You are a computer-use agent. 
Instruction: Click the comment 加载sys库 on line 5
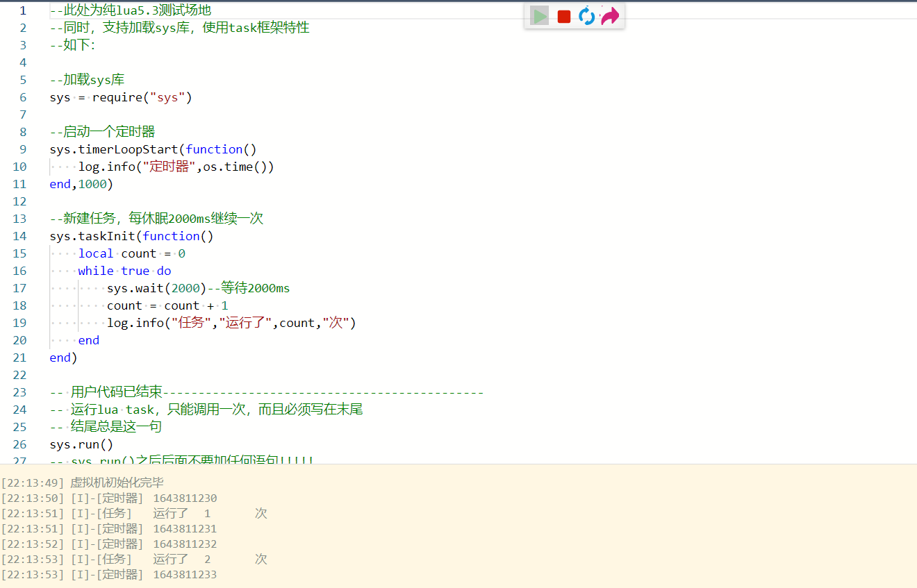(94, 80)
